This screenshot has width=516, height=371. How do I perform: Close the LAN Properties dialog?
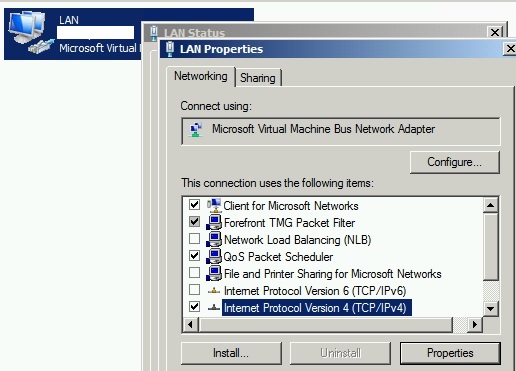(x=510, y=49)
